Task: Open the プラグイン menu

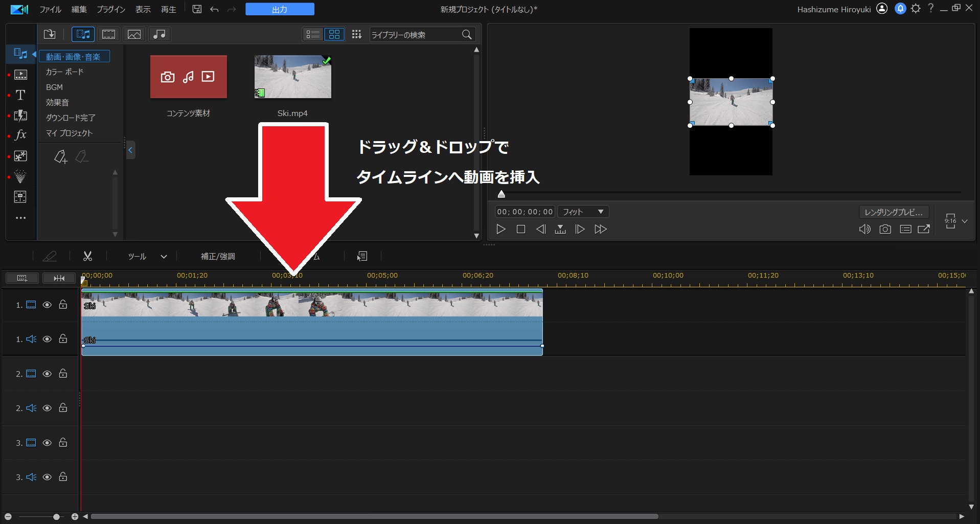Action: coord(111,9)
